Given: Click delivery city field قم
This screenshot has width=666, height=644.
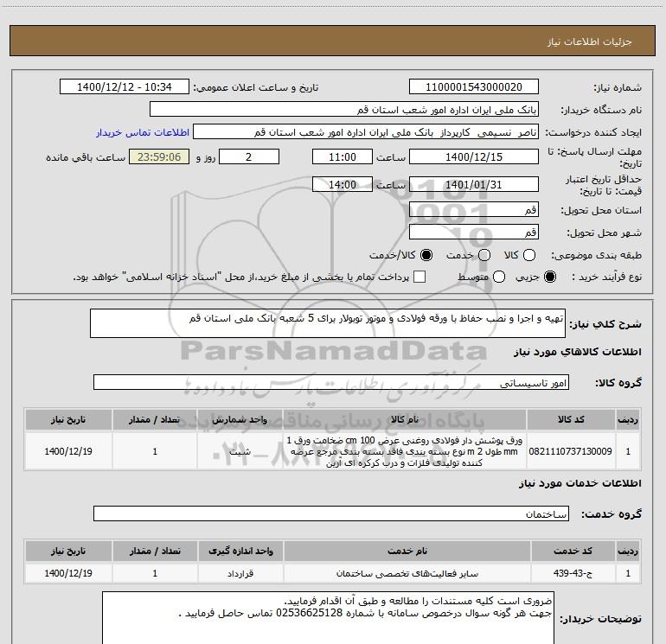Looking at the screenshot, I should (x=474, y=232).
